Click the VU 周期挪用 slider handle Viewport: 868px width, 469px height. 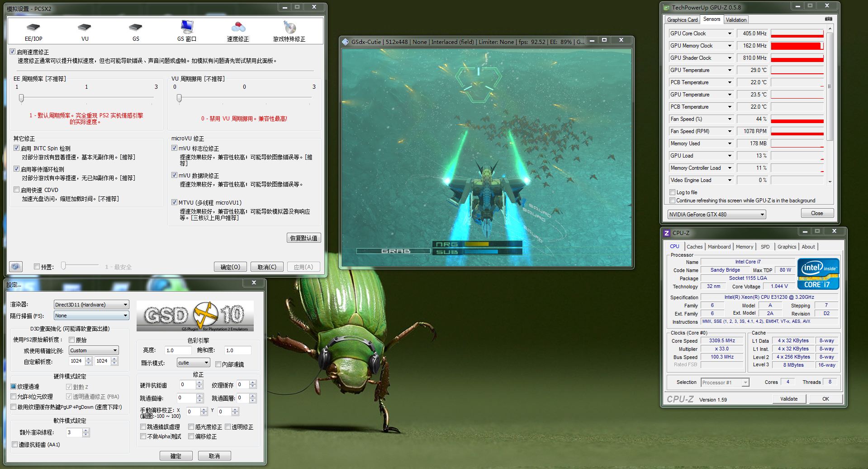(179, 98)
